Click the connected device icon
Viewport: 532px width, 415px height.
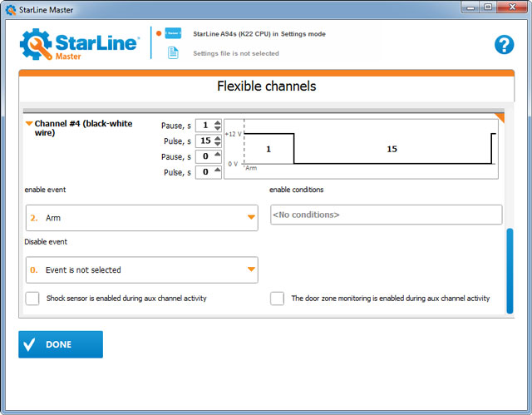173,33
